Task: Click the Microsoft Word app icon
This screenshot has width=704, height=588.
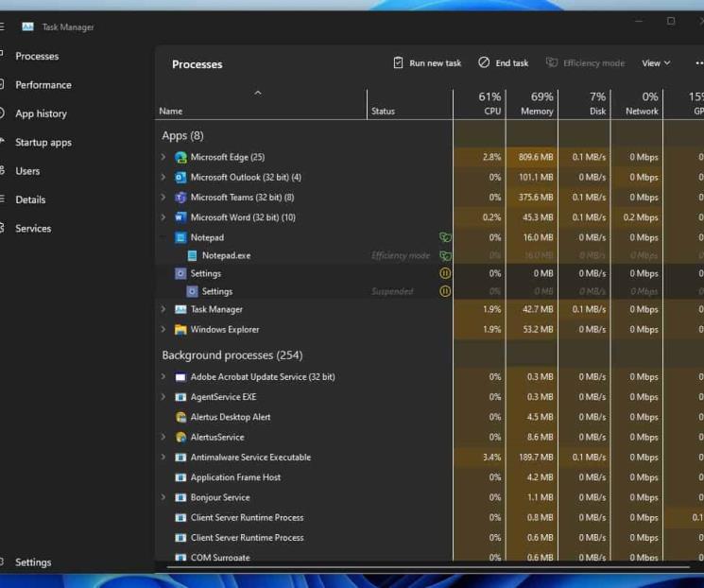Action: pos(180,217)
